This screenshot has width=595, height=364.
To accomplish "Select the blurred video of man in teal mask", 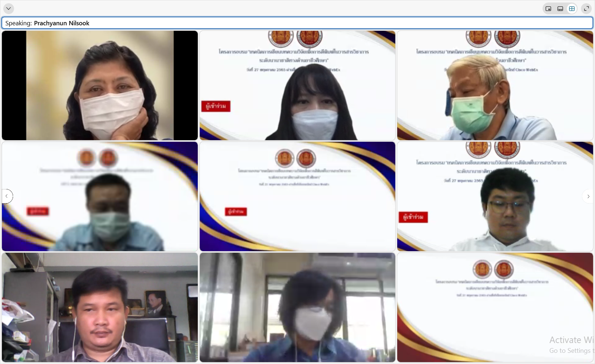I will 100,196.
